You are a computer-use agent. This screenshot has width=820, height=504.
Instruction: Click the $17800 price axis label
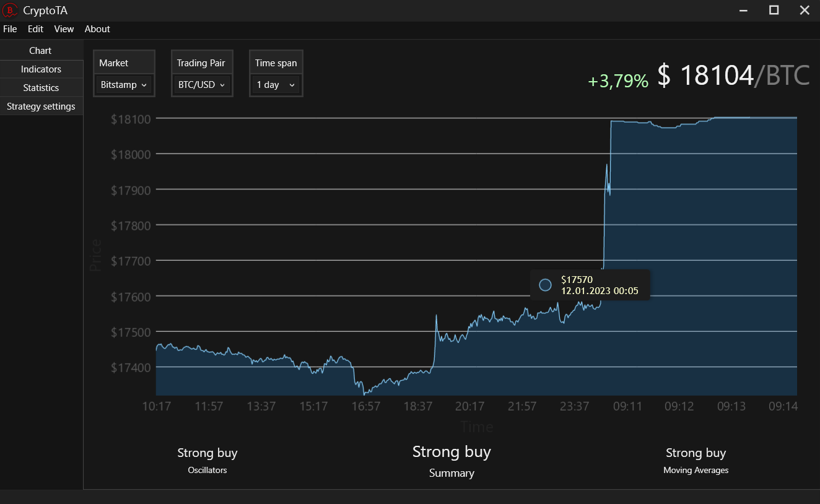[x=131, y=226]
